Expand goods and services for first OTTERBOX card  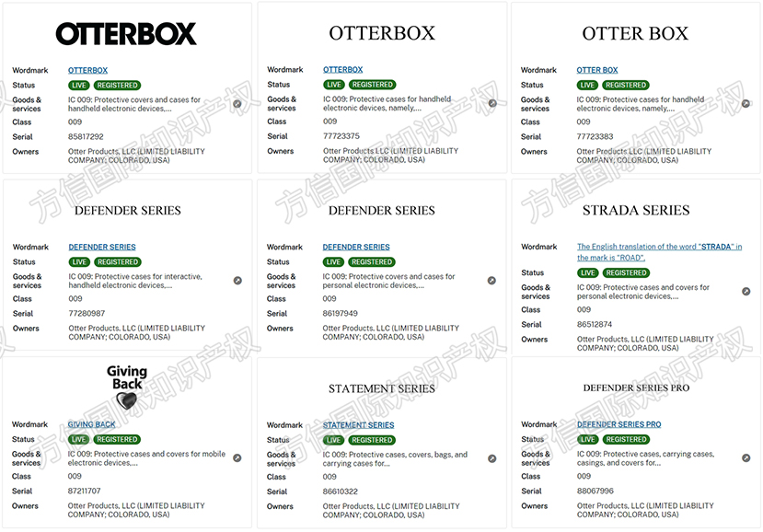click(237, 103)
